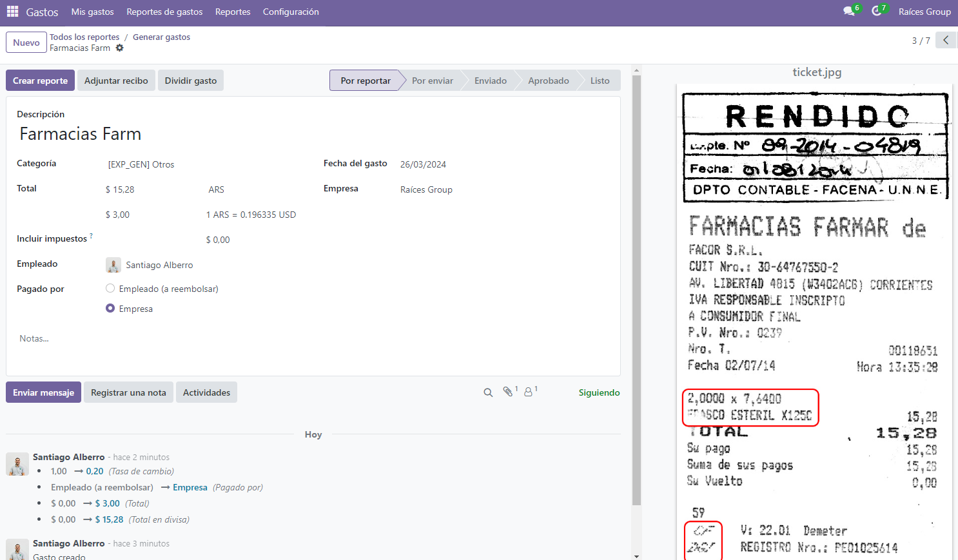Screen dimensions: 958x560
Task: Open the followers person icon
Action: point(528,392)
